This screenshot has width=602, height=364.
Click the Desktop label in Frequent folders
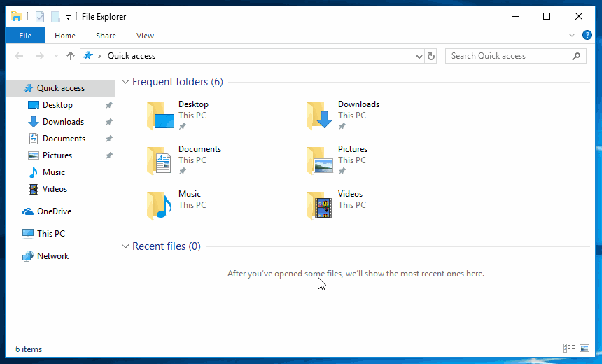coord(193,104)
